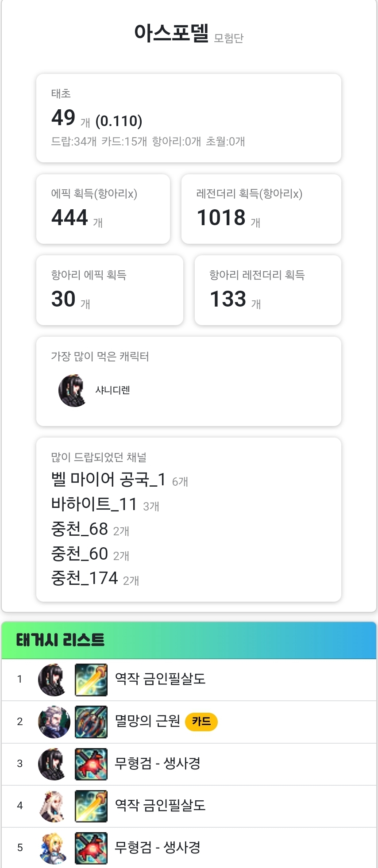
Task: Click white-haired character portrait in row 4
Action: click(54, 806)
